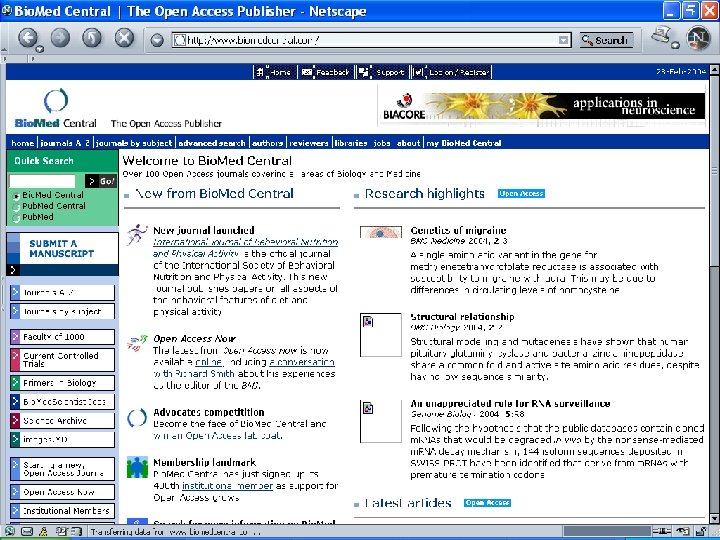Screen dimensions: 720x540
Task: Open the institutional member link
Action: point(227,486)
